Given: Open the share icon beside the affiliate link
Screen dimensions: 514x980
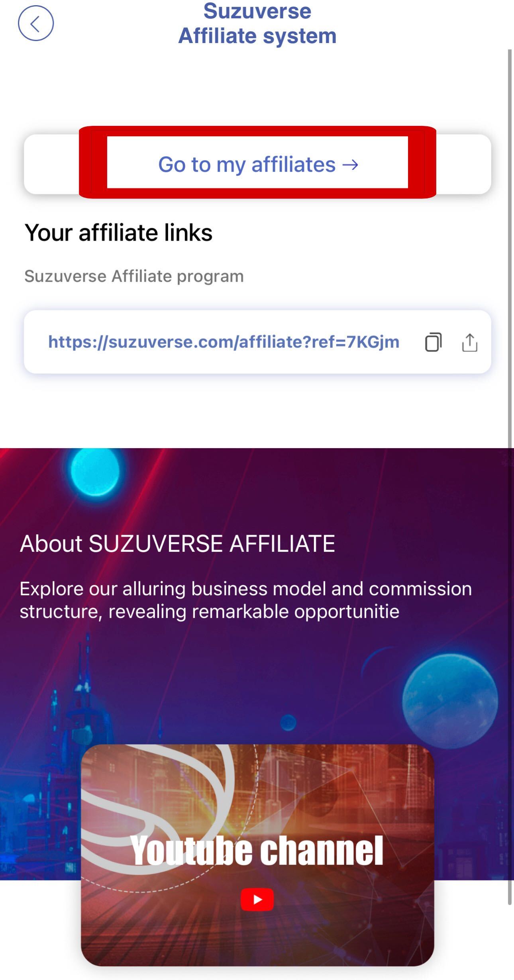Looking at the screenshot, I should pos(470,342).
